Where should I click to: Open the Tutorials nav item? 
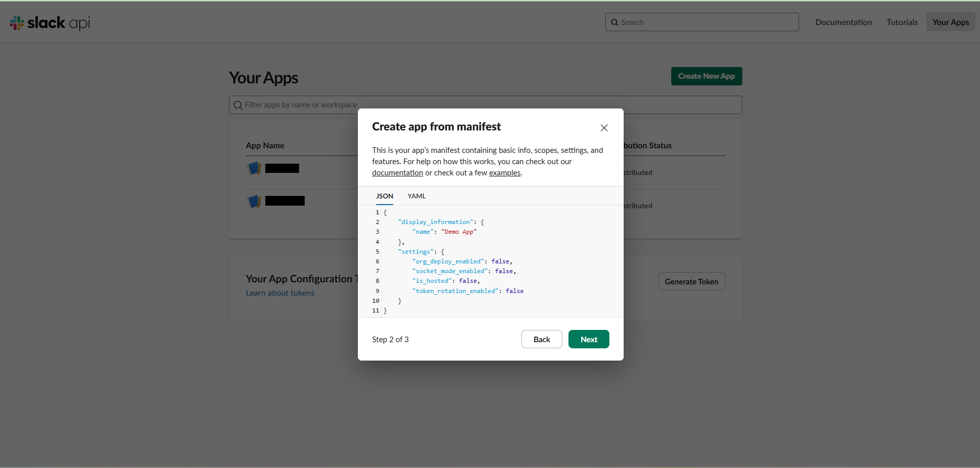pos(902,22)
